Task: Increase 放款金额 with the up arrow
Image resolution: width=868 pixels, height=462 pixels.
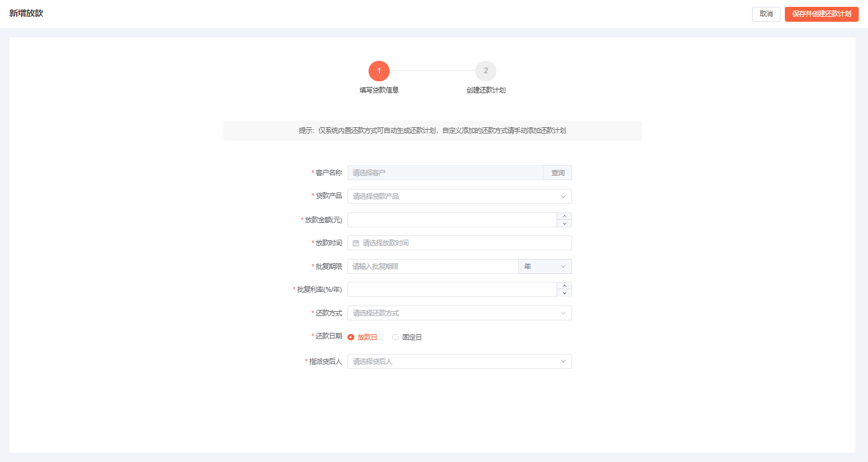Action: pyautogui.click(x=564, y=216)
